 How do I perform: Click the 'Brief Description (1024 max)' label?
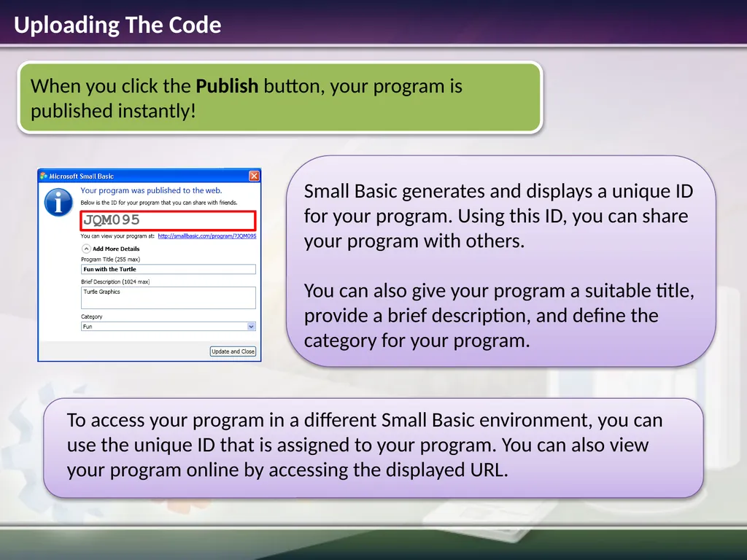coord(115,282)
